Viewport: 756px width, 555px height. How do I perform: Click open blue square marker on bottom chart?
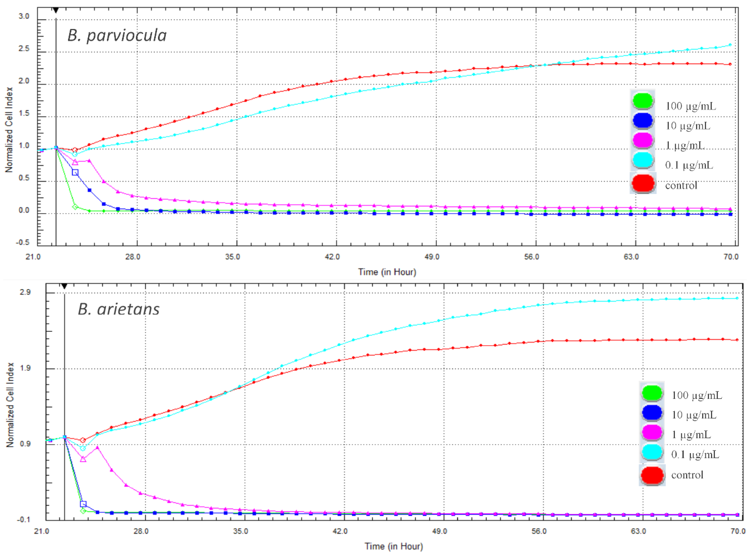pyautogui.click(x=83, y=504)
